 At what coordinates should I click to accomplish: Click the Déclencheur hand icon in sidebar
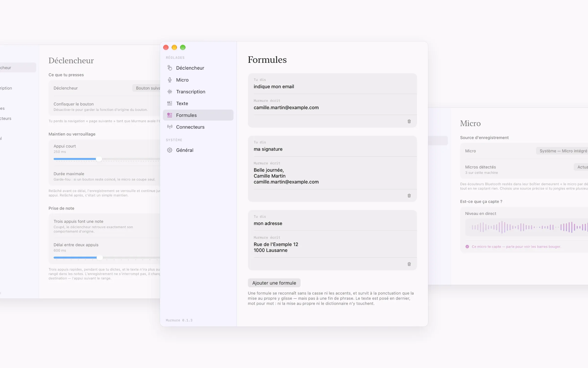(x=170, y=68)
